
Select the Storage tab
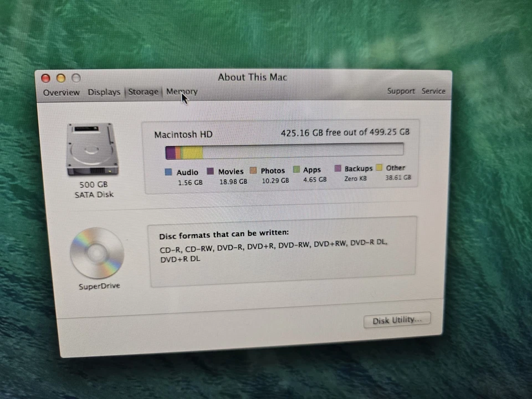143,91
